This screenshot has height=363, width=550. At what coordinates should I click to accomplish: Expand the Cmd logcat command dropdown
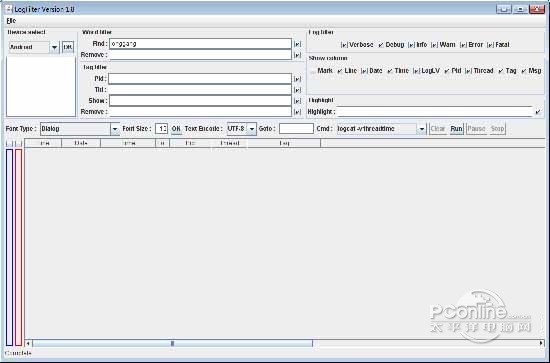point(422,129)
